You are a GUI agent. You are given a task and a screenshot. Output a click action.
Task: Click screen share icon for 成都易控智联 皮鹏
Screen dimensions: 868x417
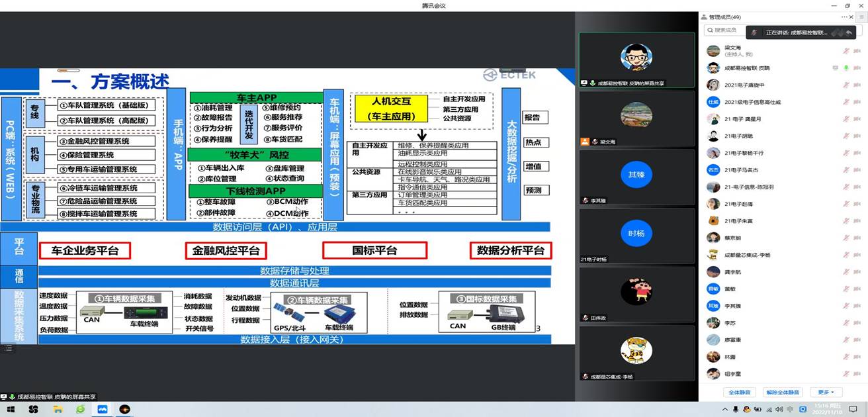(x=835, y=68)
